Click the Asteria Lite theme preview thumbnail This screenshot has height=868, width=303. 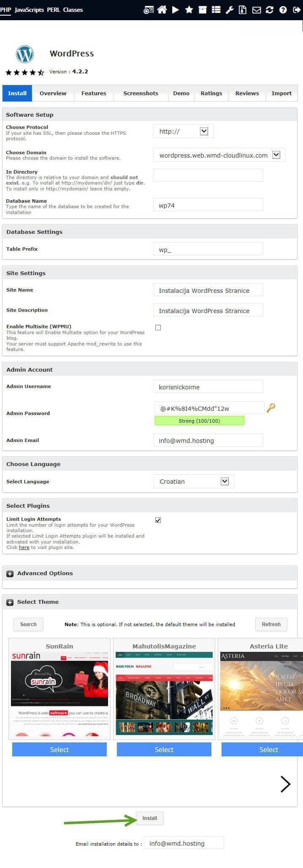[x=262, y=694]
